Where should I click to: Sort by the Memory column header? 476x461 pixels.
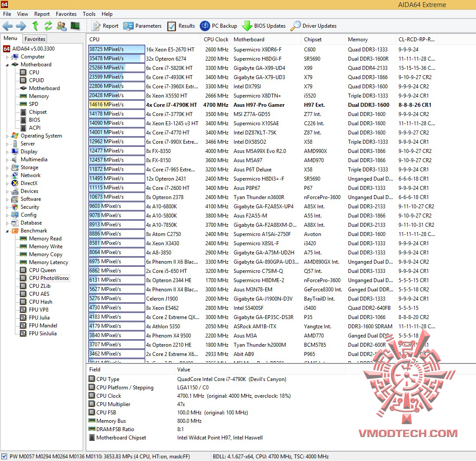(370, 40)
